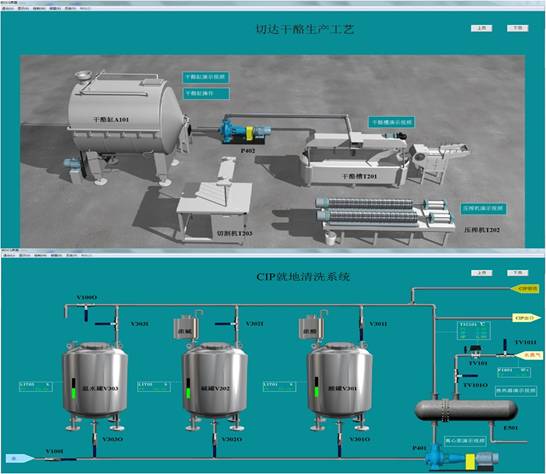Screen dimensions: 546x474
Task: Click the TI1501 temperature readout box
Action: pos(474,331)
